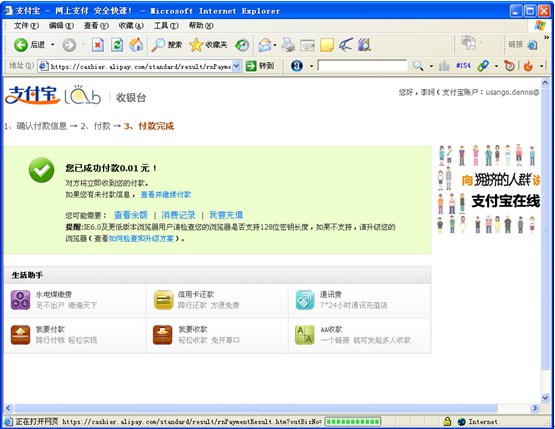Expand the search magnifier dropdown arrow
This screenshot has width=555, height=429.
[x=431, y=66]
